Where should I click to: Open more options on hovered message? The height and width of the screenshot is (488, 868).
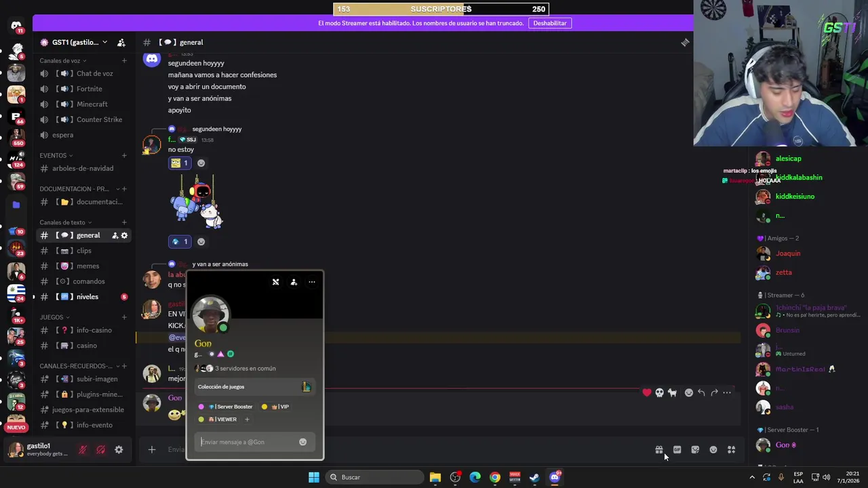click(727, 392)
